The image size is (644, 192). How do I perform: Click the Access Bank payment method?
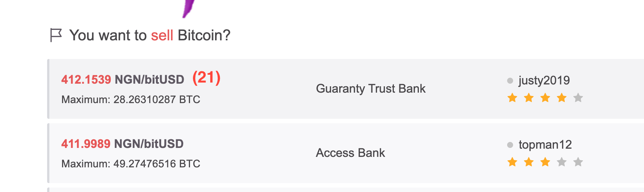(x=350, y=153)
